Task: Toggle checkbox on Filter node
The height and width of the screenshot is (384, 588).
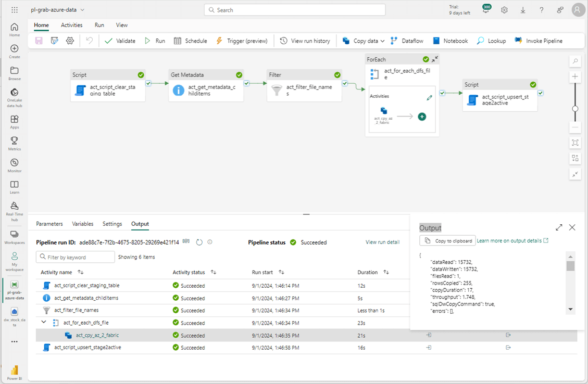Action: click(x=345, y=83)
